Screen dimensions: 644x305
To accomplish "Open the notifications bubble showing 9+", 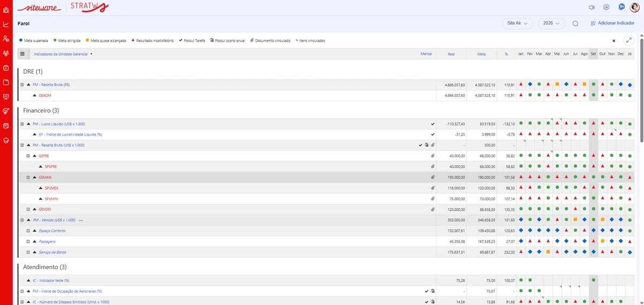I will tap(621, 7).
